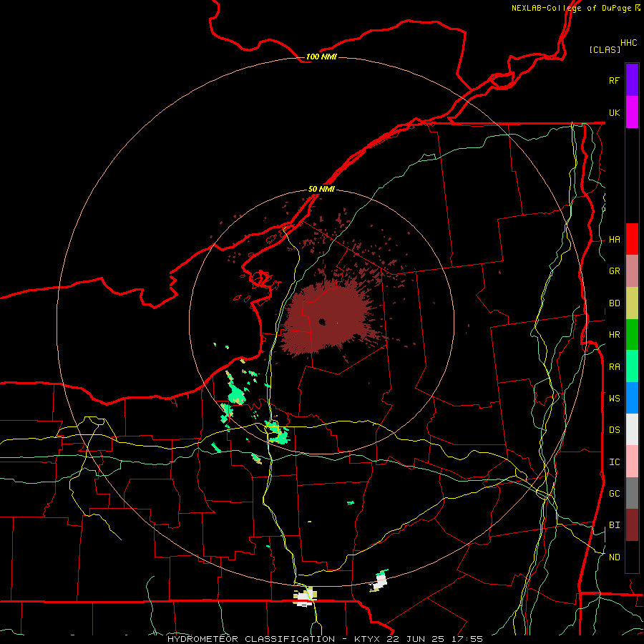Click the black radar site dot in brown echo
The height and width of the screenshot is (644, 644).
[322, 322]
